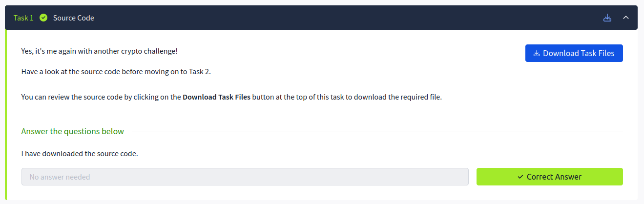Click the green vertical bar at left edge

click(6, 115)
